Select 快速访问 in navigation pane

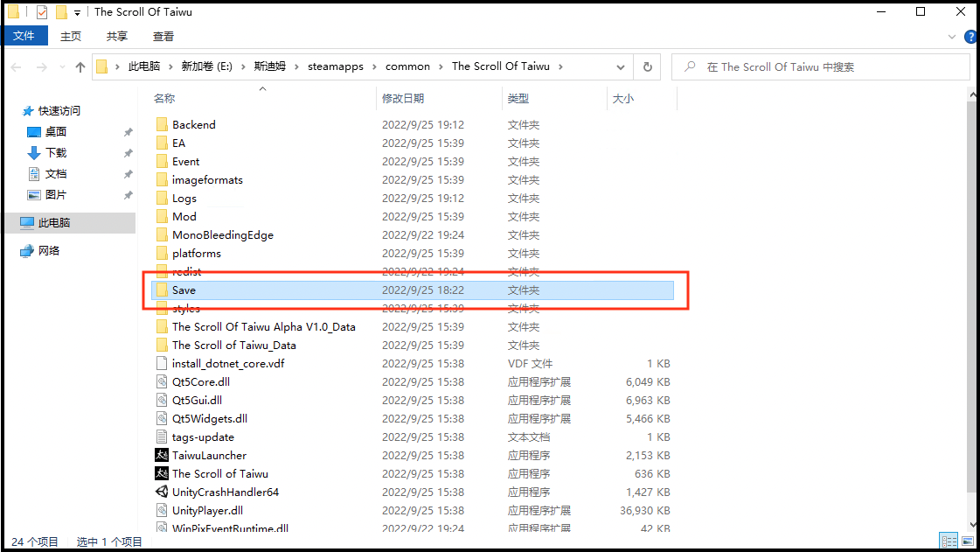[x=59, y=110]
